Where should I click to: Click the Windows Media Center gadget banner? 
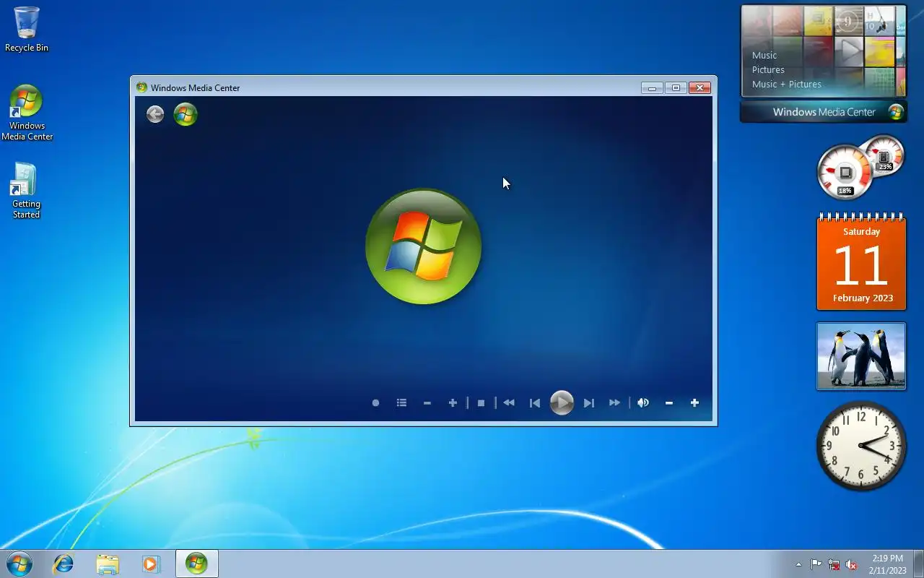tap(824, 112)
